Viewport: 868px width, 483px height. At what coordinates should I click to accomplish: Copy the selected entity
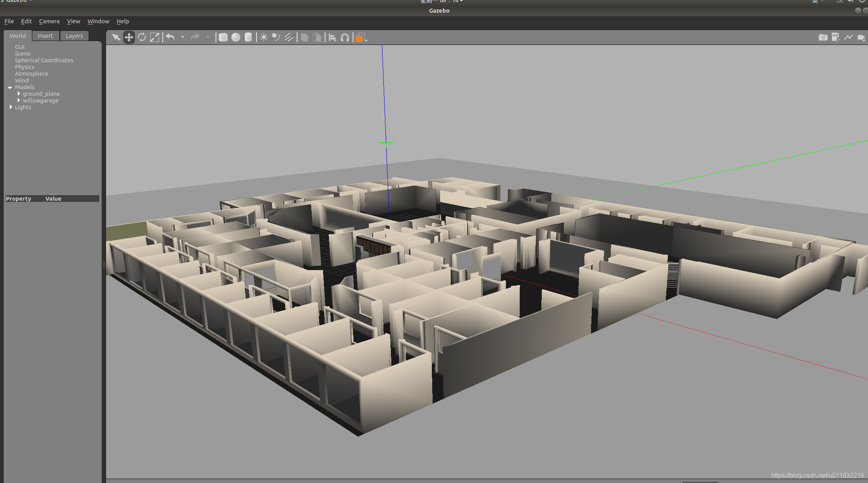304,37
